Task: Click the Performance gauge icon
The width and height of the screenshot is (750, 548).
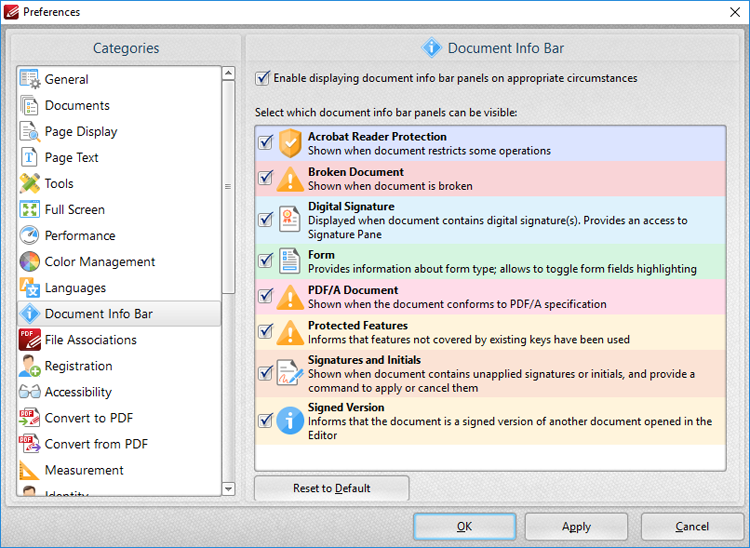Action: [x=30, y=236]
